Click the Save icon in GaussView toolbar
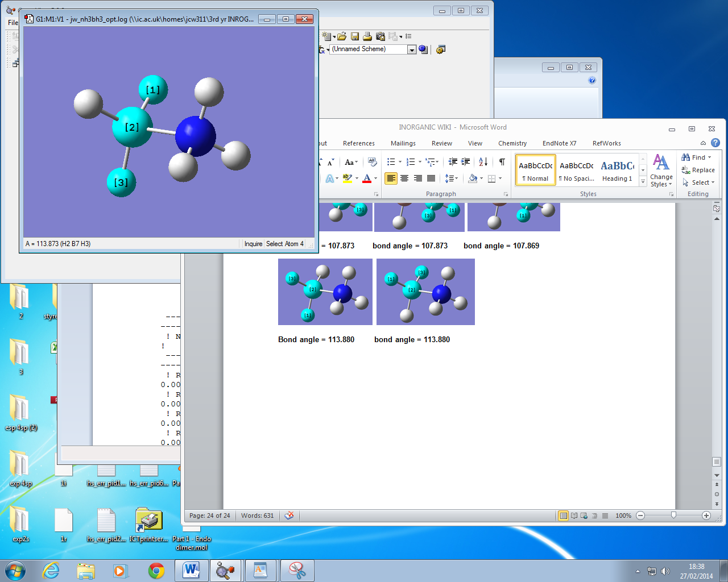The width and height of the screenshot is (728, 582). point(355,36)
